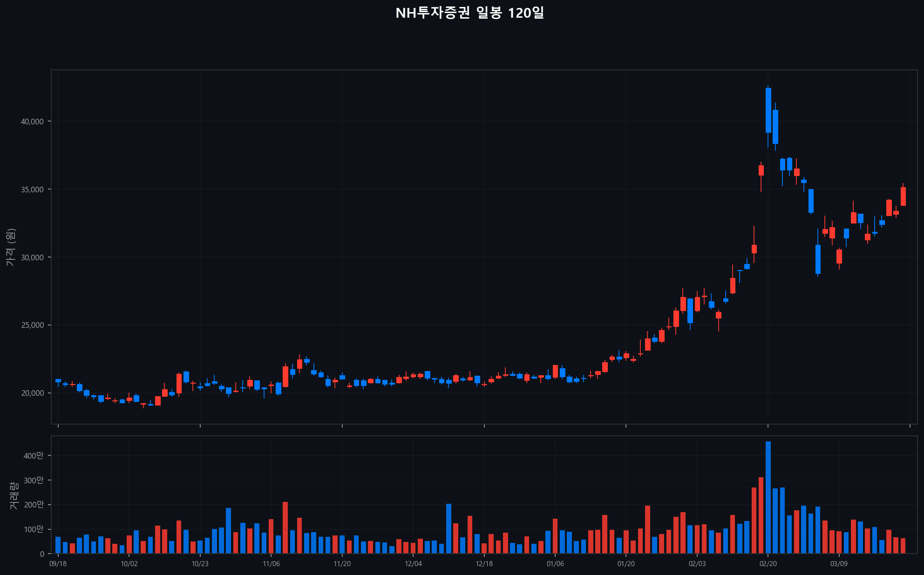Image resolution: width=924 pixels, height=575 pixels.
Task: Select the 03/09 date label
Action: [839, 564]
